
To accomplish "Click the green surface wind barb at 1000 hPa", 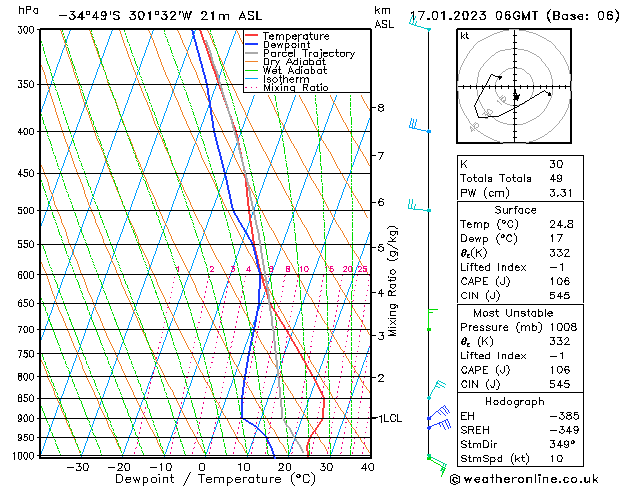I will (437, 465).
